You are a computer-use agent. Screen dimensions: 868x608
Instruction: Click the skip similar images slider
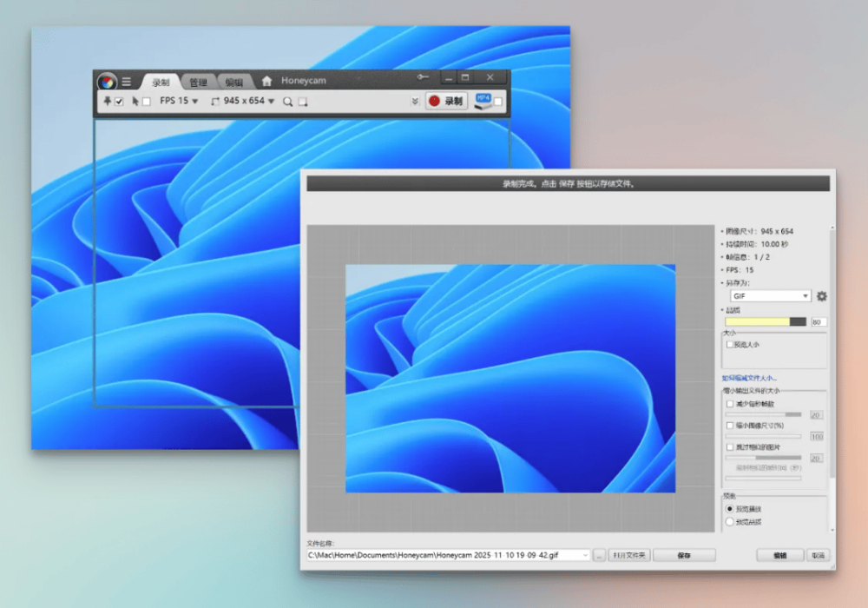coord(763,458)
